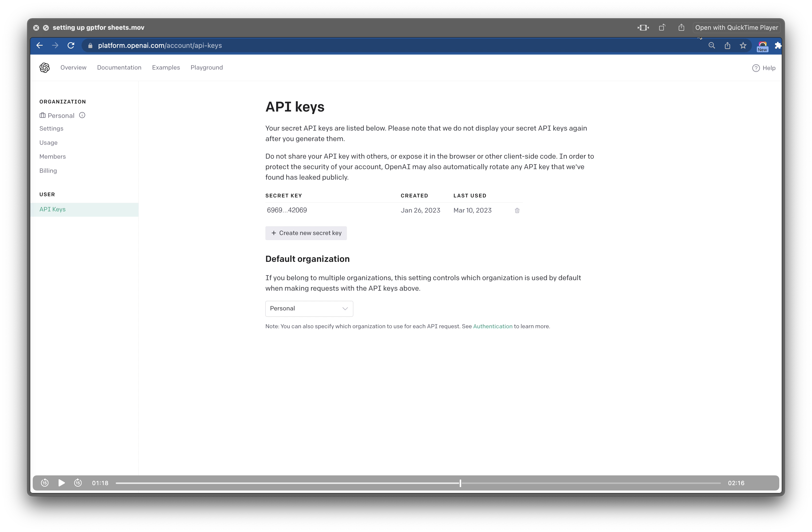Skip forward 15 seconds in video
The width and height of the screenshot is (812, 532).
pyautogui.click(x=78, y=483)
